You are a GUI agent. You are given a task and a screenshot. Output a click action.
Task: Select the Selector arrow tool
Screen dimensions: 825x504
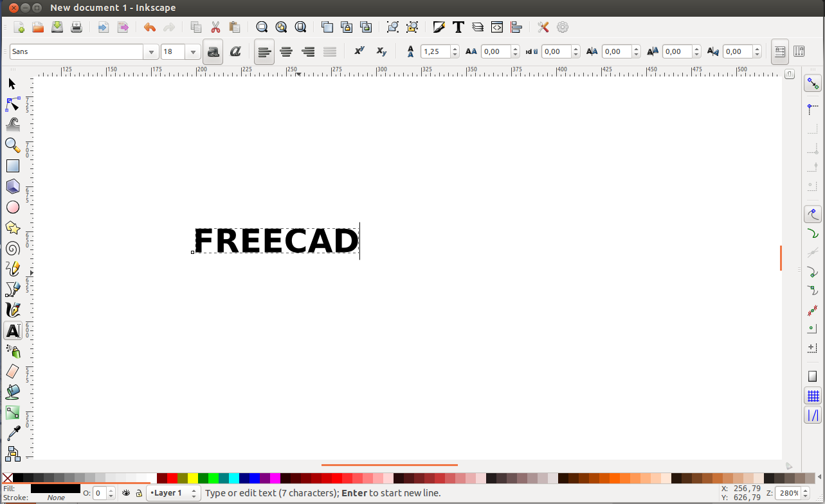(12, 84)
